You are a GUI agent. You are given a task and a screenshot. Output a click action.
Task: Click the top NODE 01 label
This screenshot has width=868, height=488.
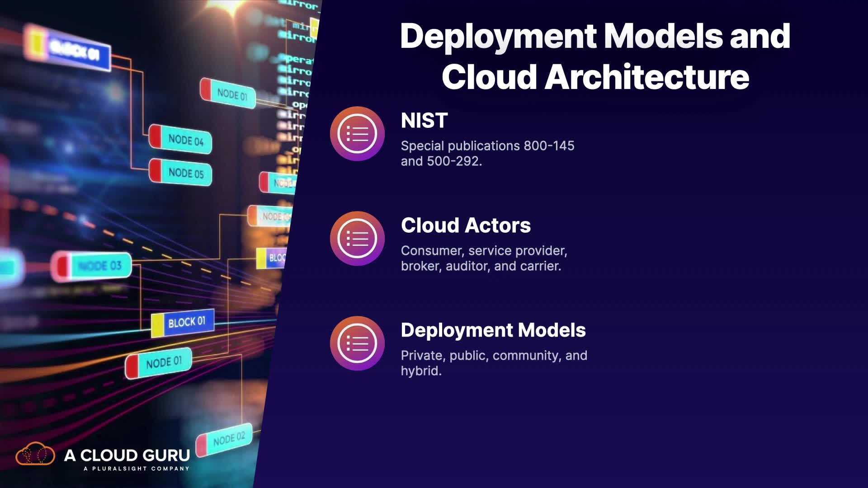tap(232, 94)
